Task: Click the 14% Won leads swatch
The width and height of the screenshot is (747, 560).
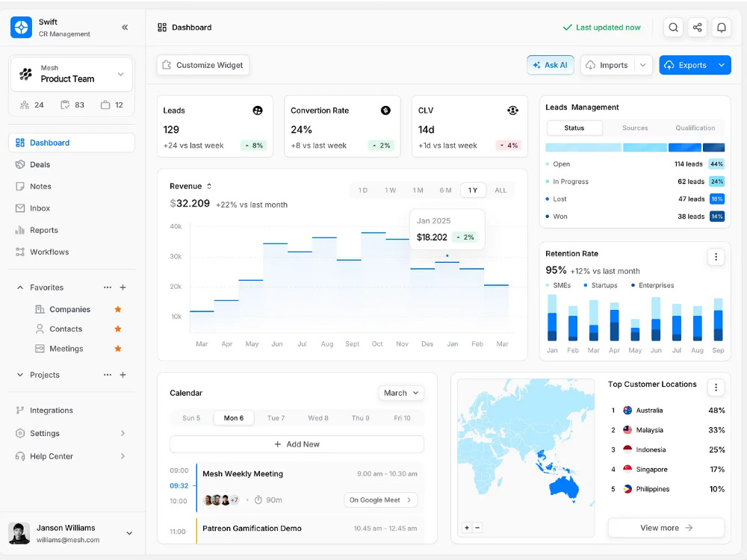Action: tap(716, 217)
